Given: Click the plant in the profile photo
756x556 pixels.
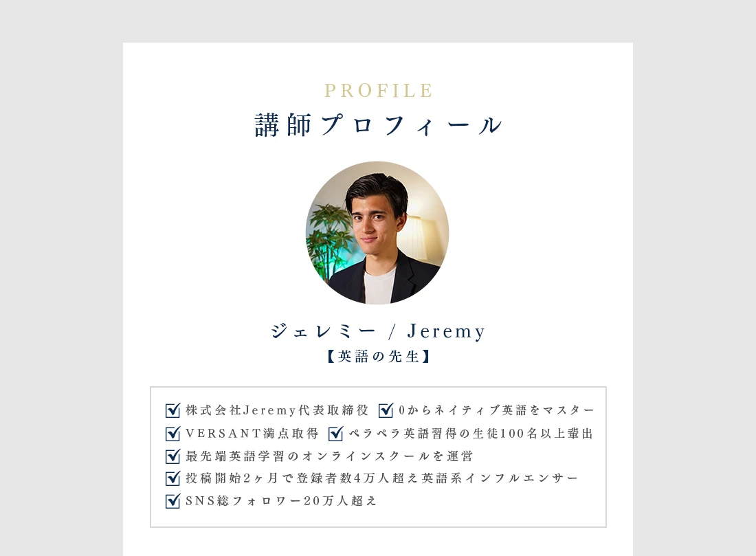Looking at the screenshot, I should (329, 236).
